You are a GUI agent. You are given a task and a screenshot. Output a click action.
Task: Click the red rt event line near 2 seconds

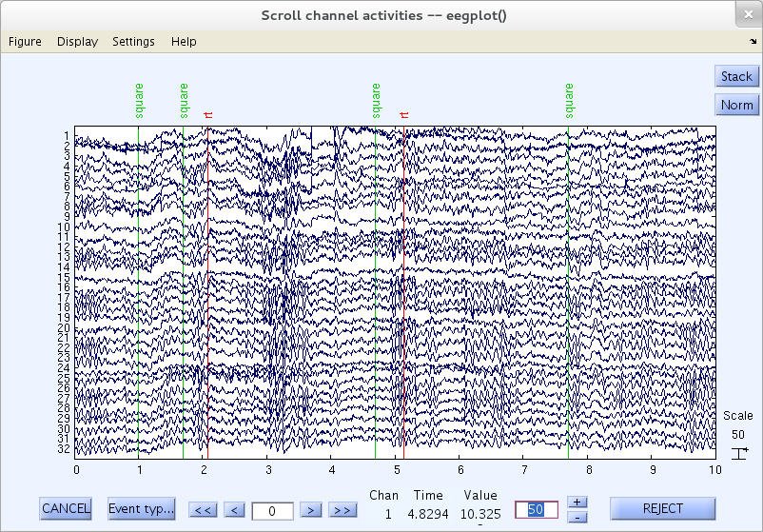click(207, 286)
